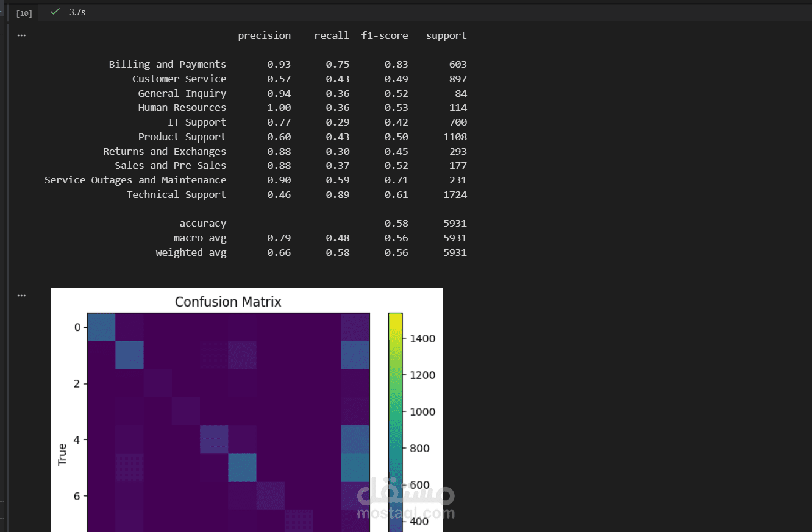Viewport: 812px width, 532px height.
Task: Select the "Product Support" row label
Action: pos(182,137)
